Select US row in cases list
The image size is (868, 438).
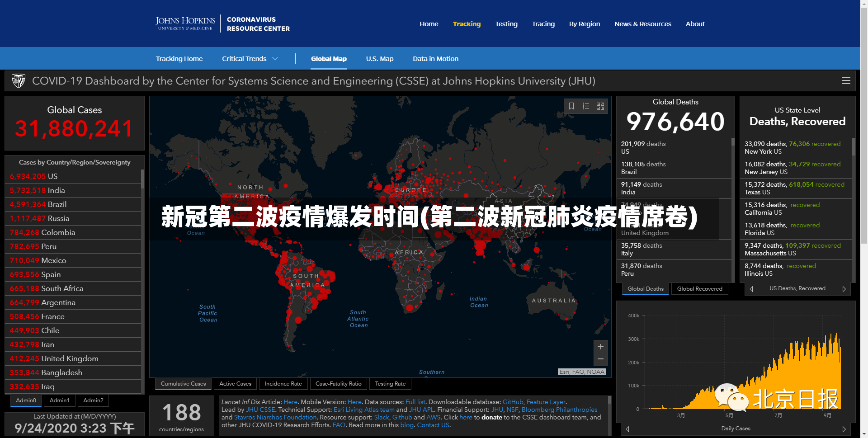click(x=73, y=176)
